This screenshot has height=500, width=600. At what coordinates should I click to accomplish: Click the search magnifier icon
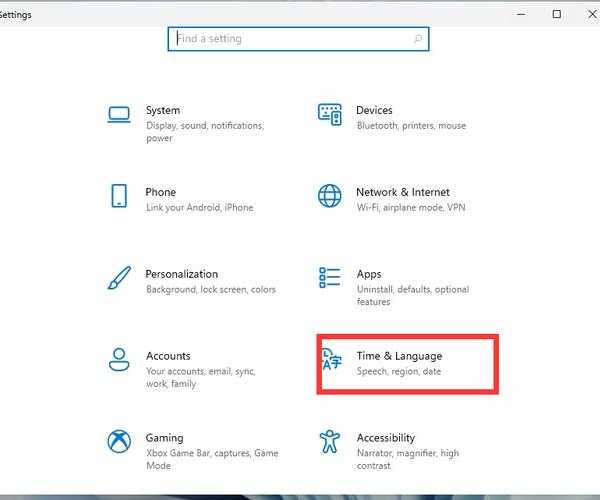[x=418, y=39]
